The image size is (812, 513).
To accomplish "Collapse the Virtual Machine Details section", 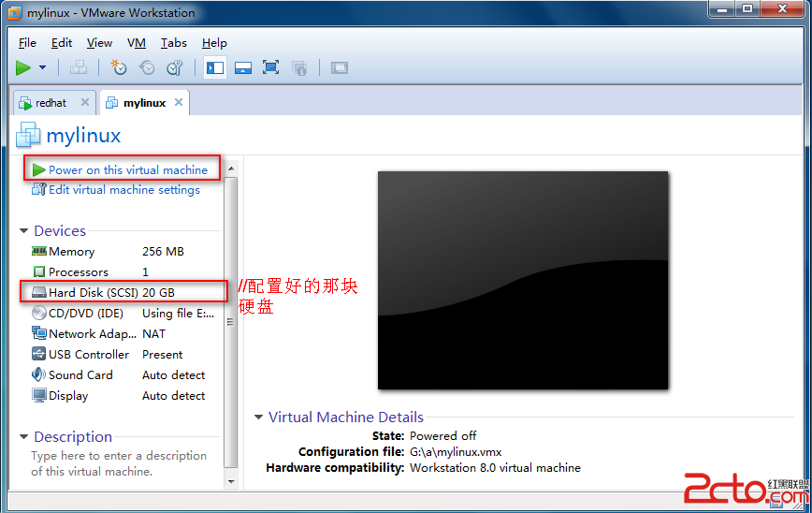I will click(x=258, y=417).
